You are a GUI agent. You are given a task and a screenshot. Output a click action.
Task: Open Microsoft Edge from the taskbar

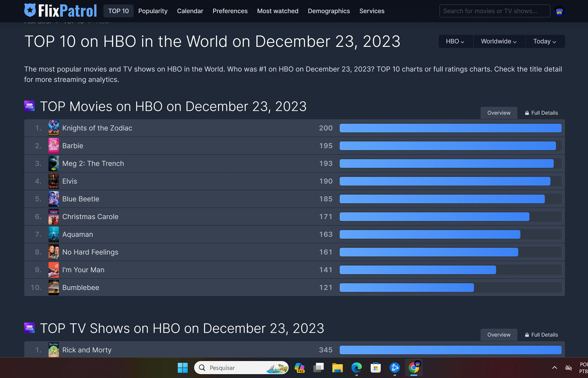coord(357,368)
